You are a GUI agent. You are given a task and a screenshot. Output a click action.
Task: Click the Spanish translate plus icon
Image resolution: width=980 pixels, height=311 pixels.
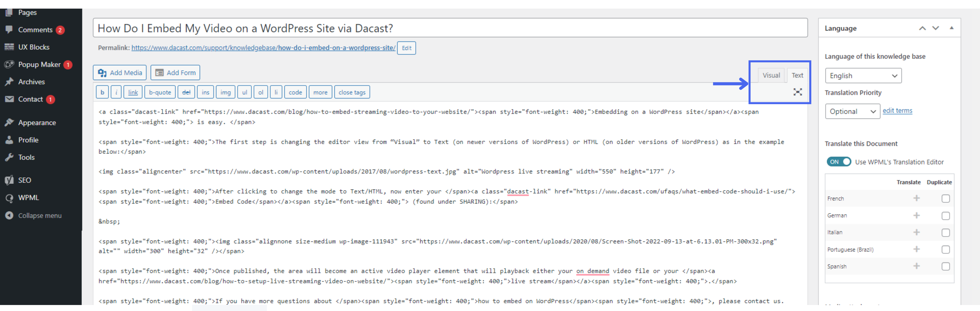tap(916, 266)
